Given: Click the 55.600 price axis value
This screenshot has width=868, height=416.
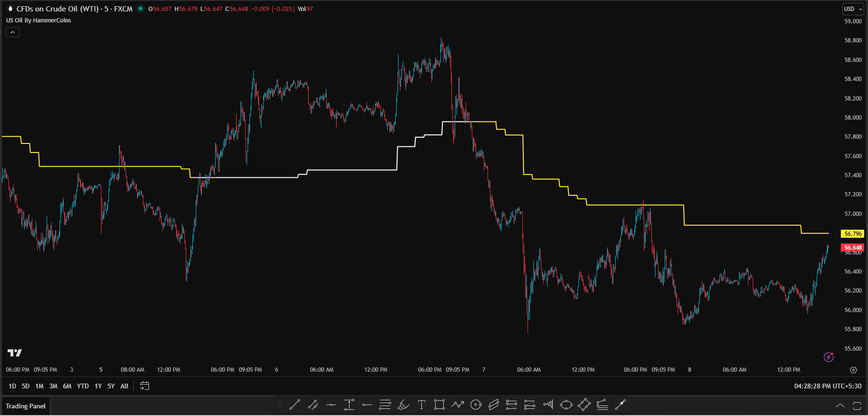Looking at the screenshot, I should click(x=853, y=349).
